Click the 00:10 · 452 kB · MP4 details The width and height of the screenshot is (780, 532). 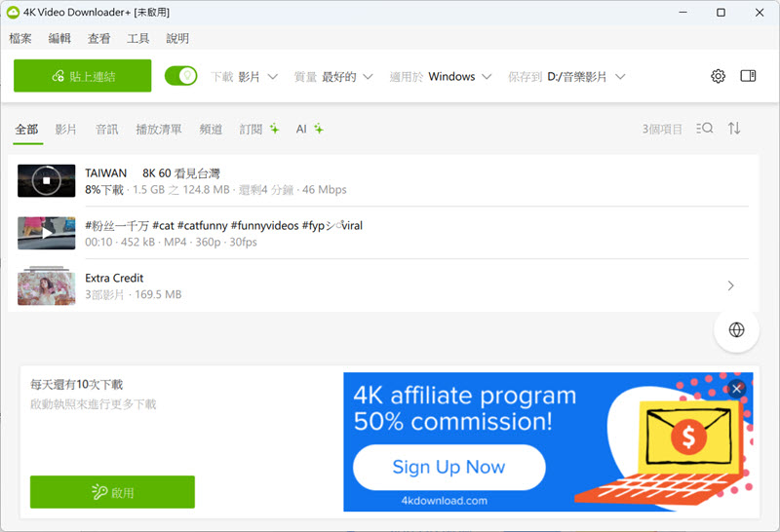coord(172,243)
